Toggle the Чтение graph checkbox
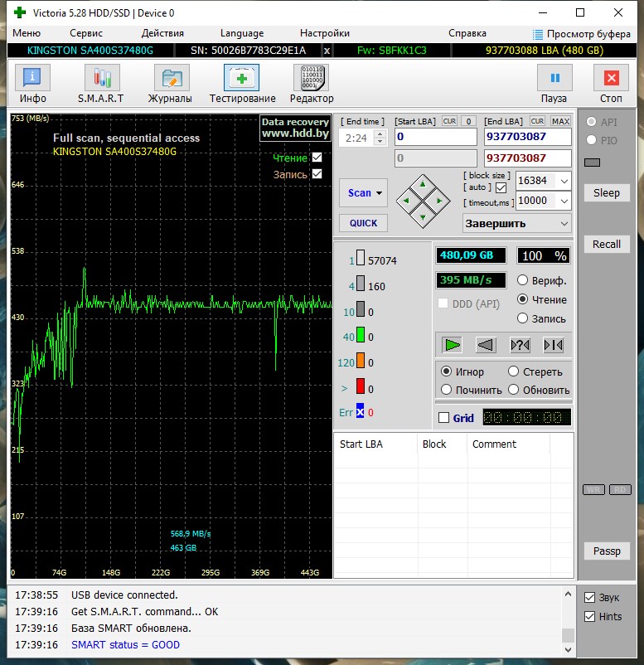 317,158
